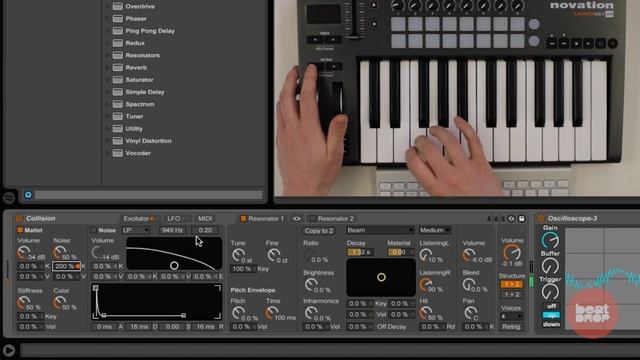Viewport: 640px width, 360px height.
Task: Click the highlighted 200 % Noise K field
Action: tap(66, 266)
